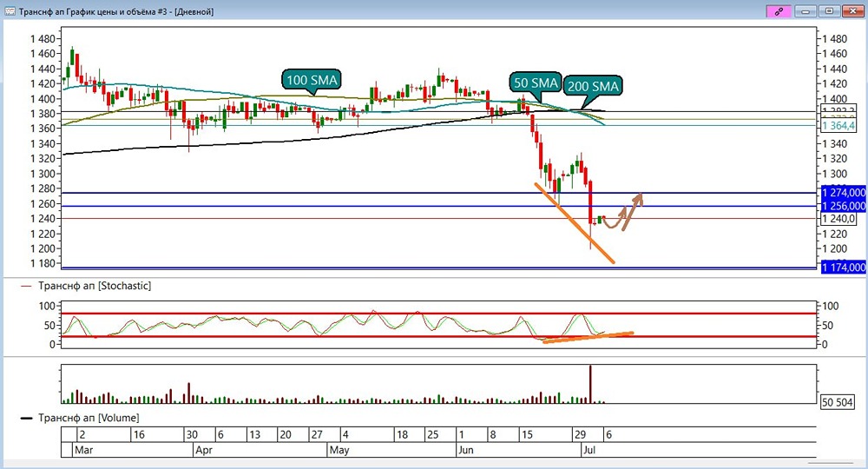Click the 1 480 label on left price axis
The height and width of the screenshot is (469, 868).
[43, 39]
